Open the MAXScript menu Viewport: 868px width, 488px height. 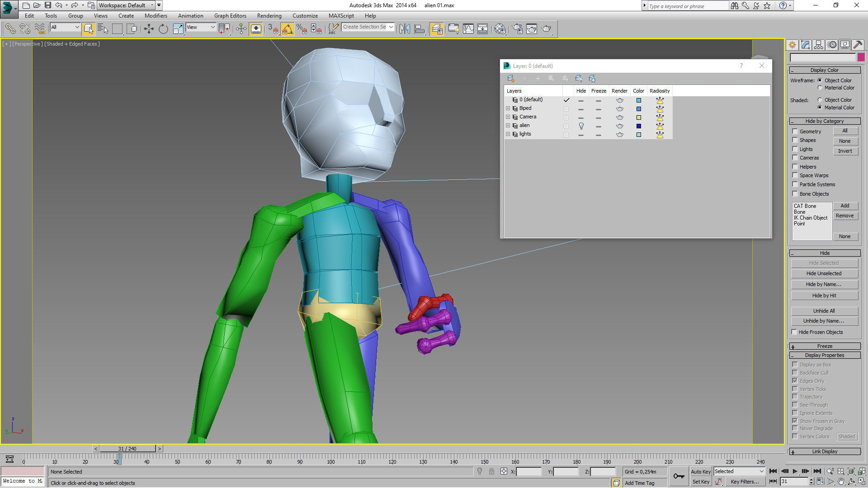[x=341, y=16]
